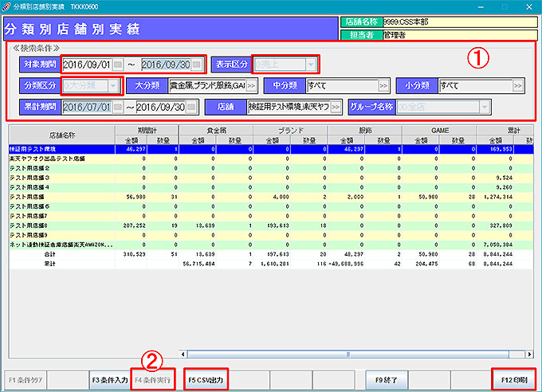Click the >> selector next to 中分類
542x392 pixels.
coord(384,86)
